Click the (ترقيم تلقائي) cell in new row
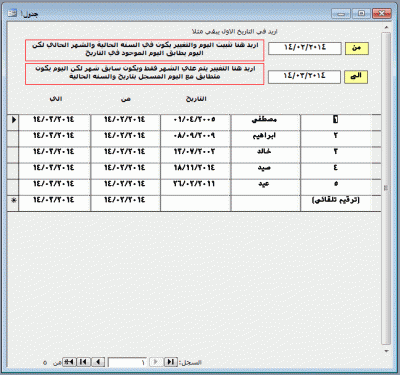The height and width of the screenshot is (375, 400). point(336,202)
